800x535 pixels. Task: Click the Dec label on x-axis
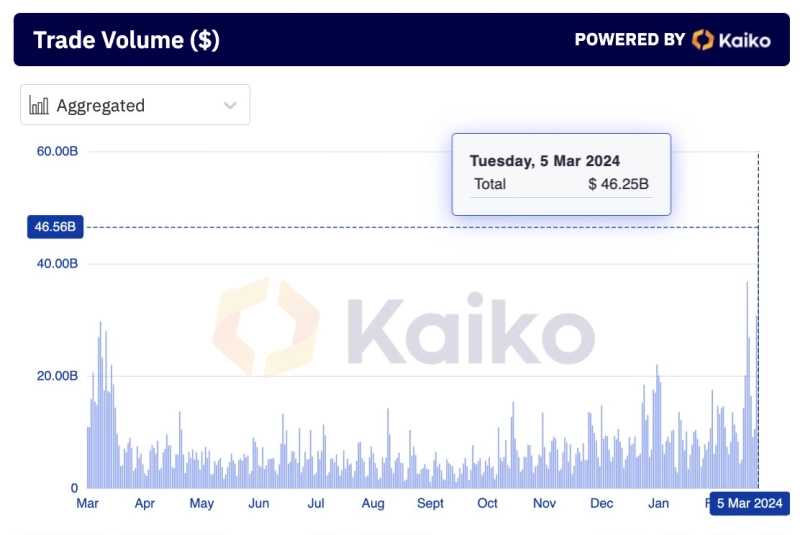tap(601, 503)
